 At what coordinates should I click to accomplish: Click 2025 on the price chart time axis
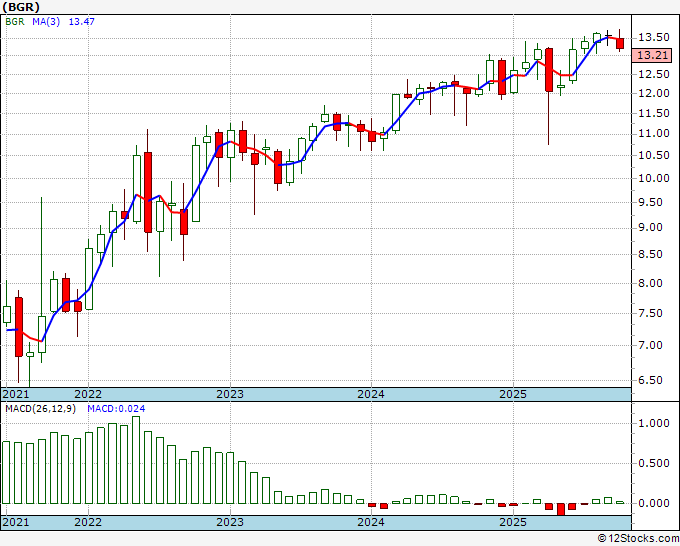tap(513, 394)
